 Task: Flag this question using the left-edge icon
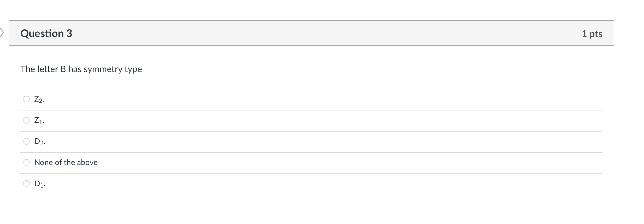pyautogui.click(x=2, y=33)
